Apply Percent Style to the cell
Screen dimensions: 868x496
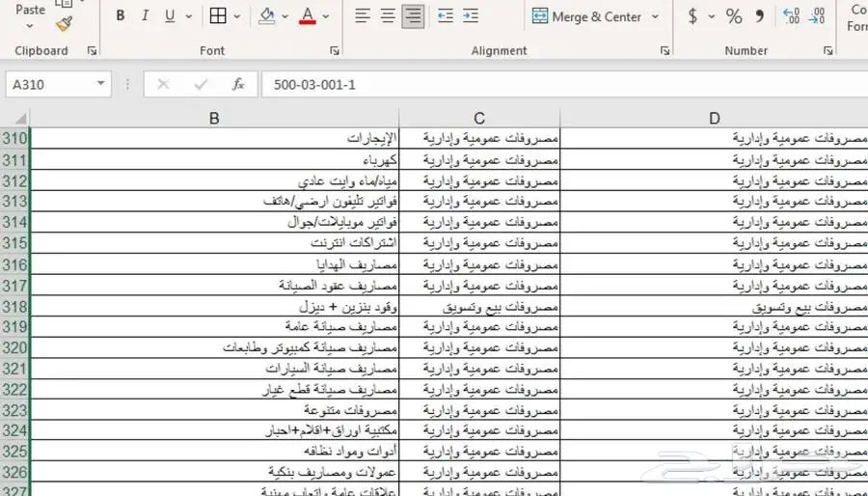(734, 16)
